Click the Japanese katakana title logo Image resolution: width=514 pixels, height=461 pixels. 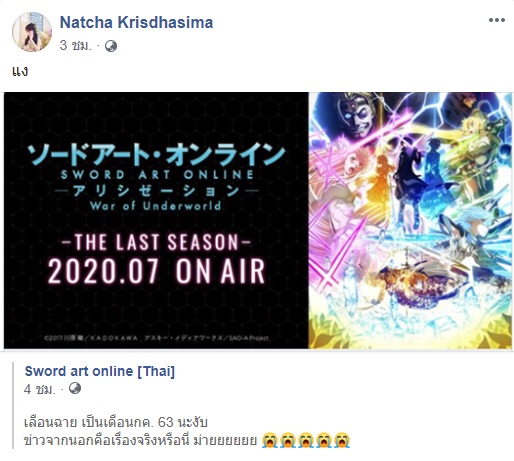click(x=156, y=155)
